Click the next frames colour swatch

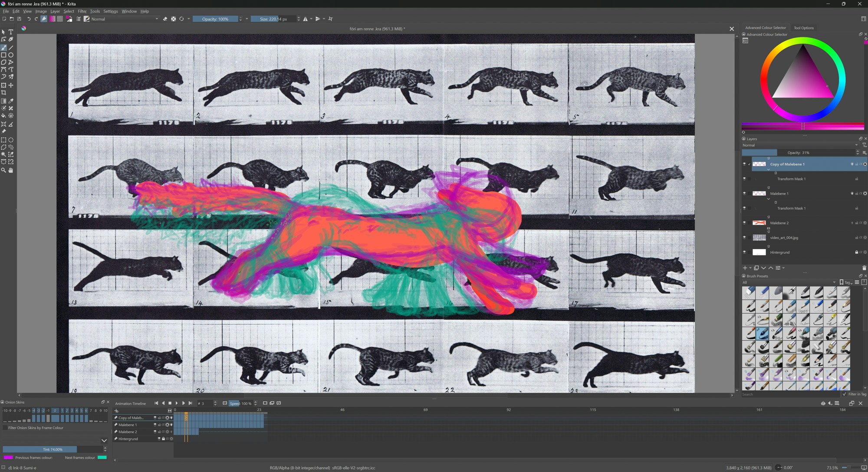[x=102, y=457]
